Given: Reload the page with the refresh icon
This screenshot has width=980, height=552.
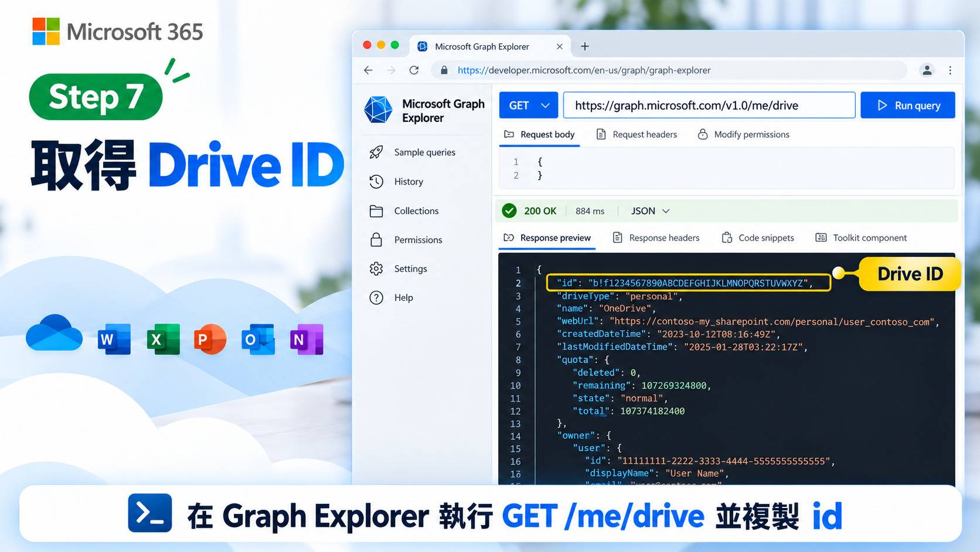Looking at the screenshot, I should [x=414, y=70].
